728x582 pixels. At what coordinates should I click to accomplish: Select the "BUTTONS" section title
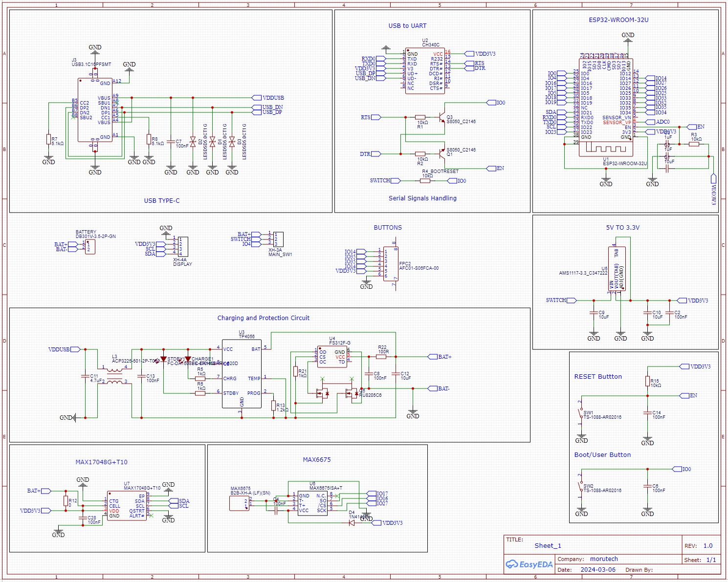tap(388, 227)
